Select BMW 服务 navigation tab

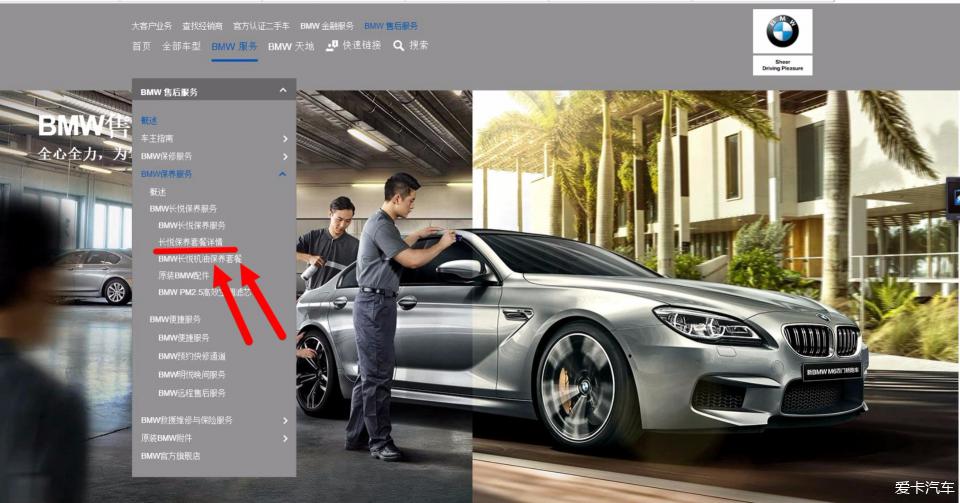pyautogui.click(x=234, y=47)
